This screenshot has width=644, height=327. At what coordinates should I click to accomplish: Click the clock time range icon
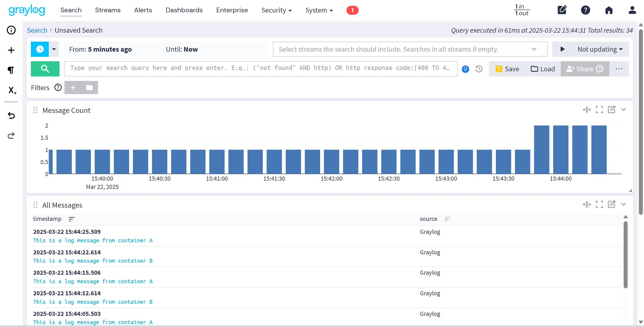(40, 49)
